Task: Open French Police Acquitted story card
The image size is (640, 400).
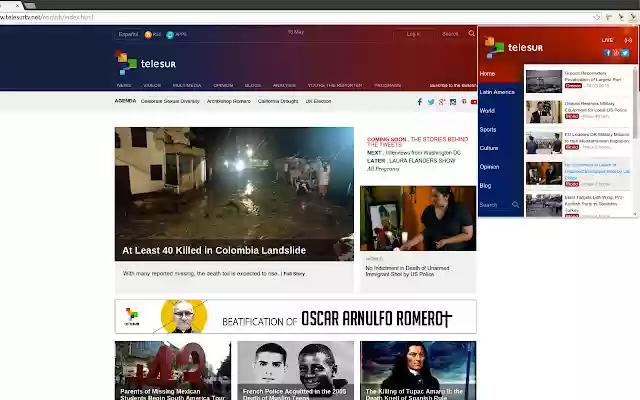Action: click(x=296, y=371)
